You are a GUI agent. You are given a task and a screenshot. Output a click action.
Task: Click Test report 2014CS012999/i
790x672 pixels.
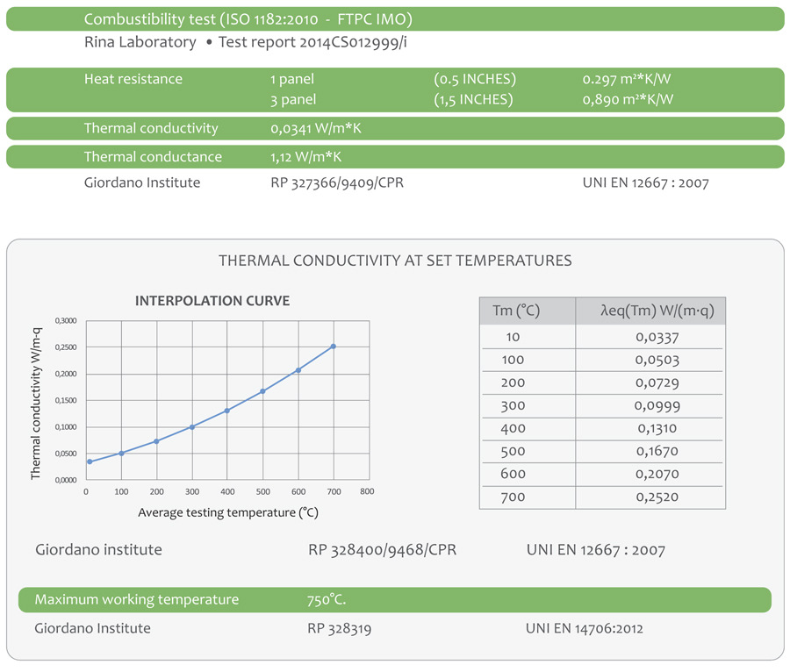click(x=312, y=42)
